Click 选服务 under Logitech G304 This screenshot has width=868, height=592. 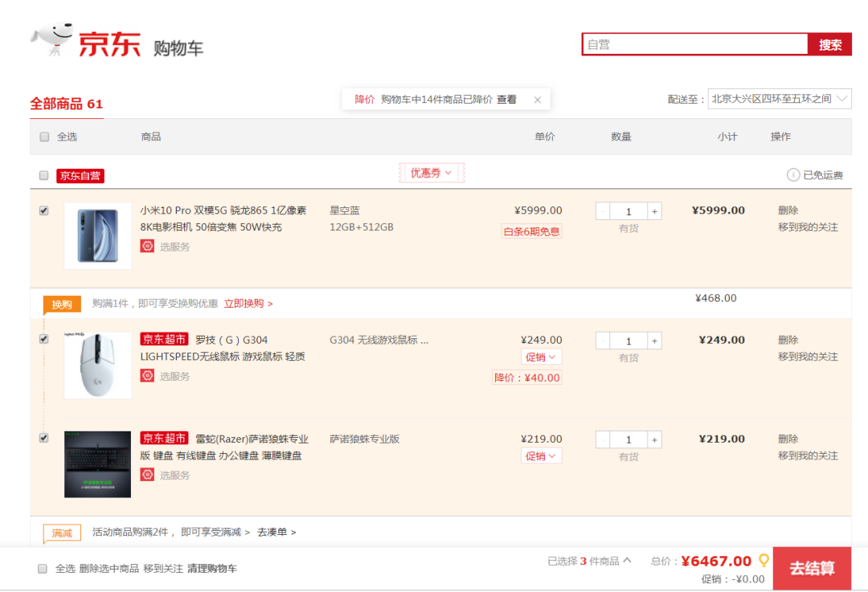point(175,376)
